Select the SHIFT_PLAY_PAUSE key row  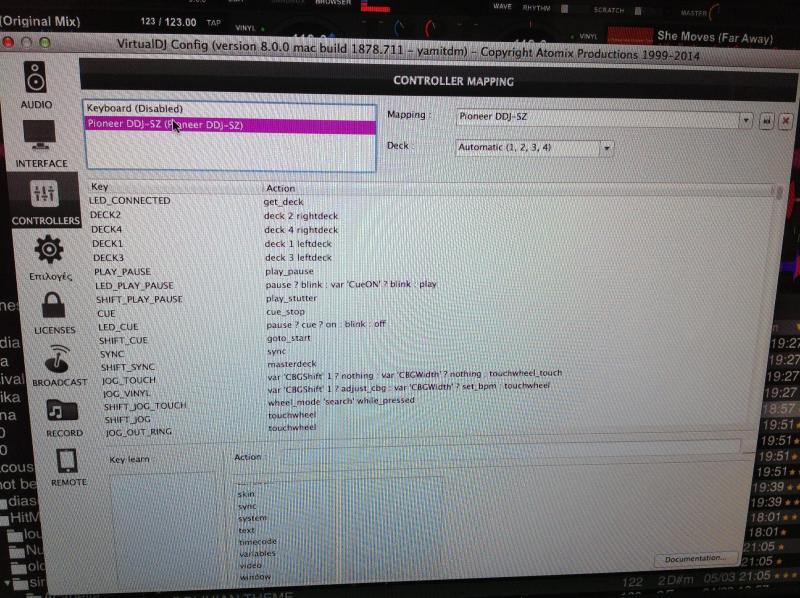pyautogui.click(x=139, y=300)
